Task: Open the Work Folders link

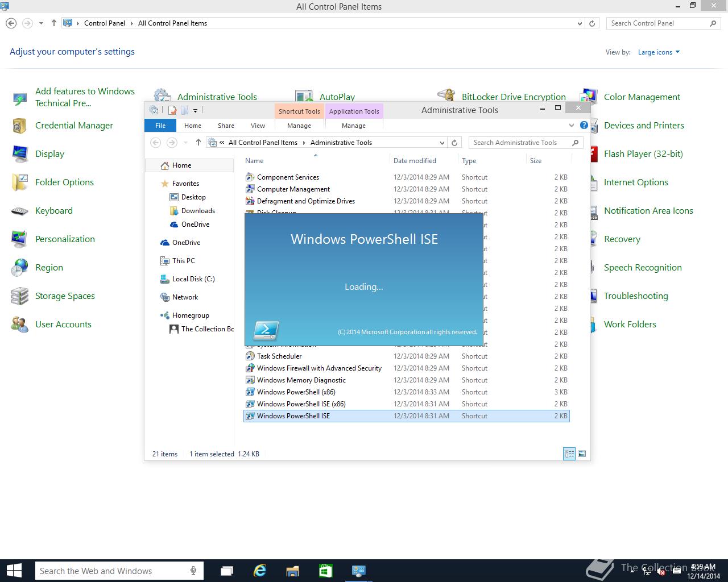Action: point(630,325)
